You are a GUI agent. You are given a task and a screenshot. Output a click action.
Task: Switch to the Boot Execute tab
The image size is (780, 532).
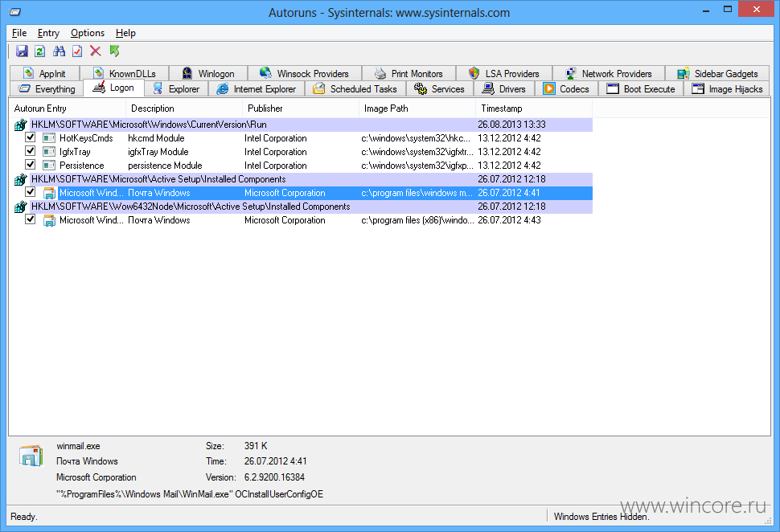(x=641, y=89)
